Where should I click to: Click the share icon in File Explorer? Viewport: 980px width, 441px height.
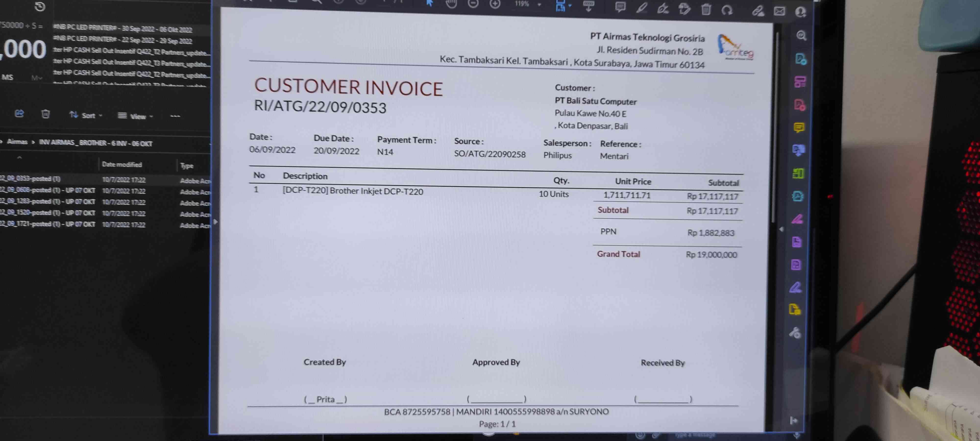pos(19,113)
